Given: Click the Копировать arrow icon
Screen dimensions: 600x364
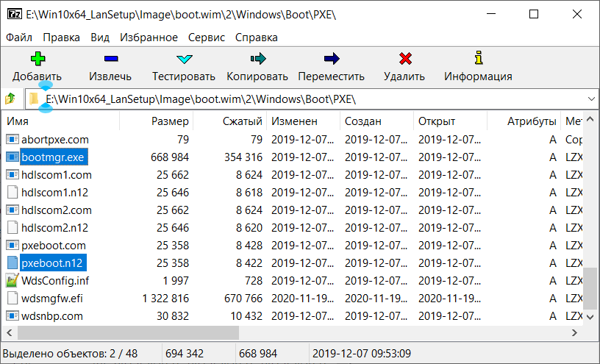Looking at the screenshot, I should pos(258,59).
